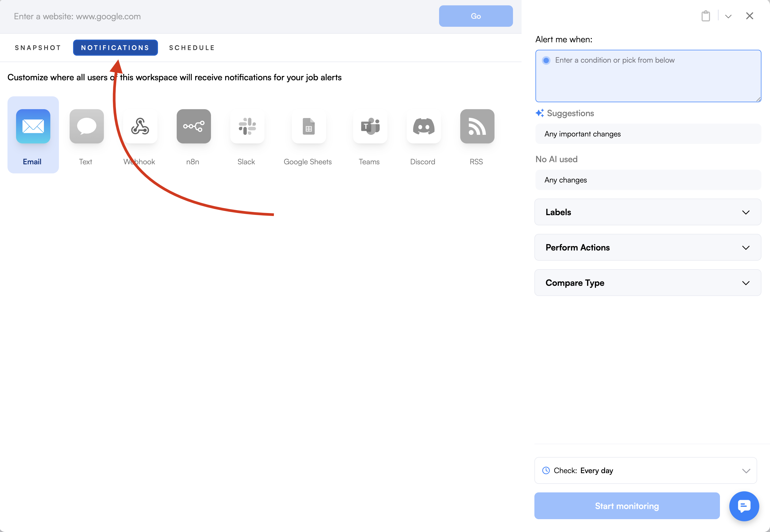
Task: Expand the Compare Type section
Action: coord(647,283)
